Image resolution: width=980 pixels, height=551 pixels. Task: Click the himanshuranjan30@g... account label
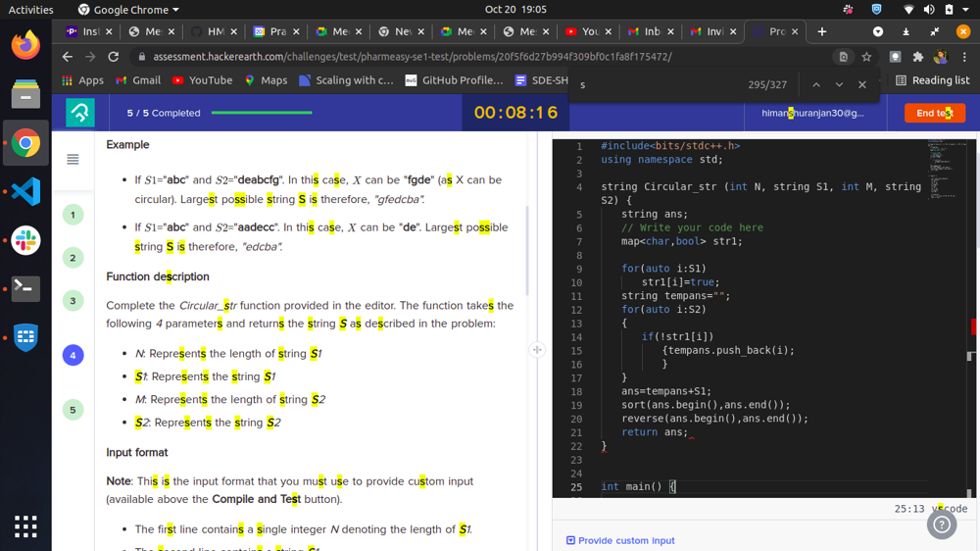(x=812, y=113)
